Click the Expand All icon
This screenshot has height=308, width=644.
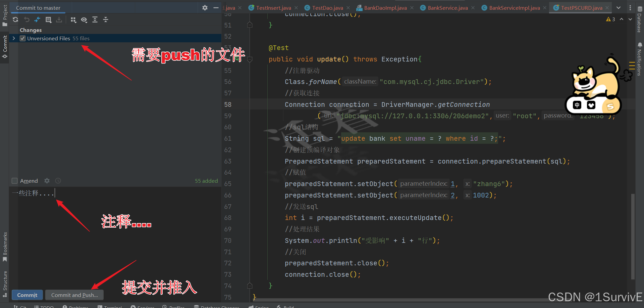tap(95, 20)
